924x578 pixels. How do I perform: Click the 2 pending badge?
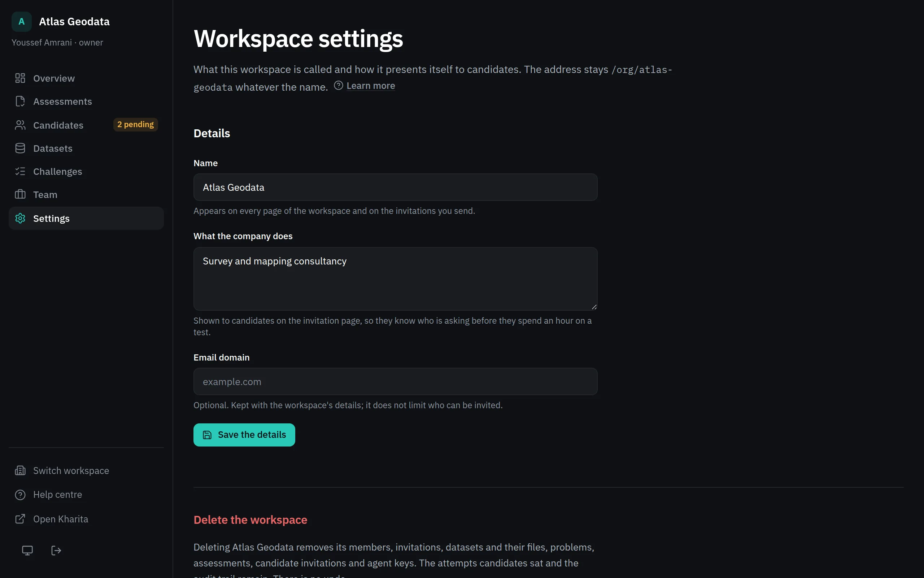click(136, 125)
